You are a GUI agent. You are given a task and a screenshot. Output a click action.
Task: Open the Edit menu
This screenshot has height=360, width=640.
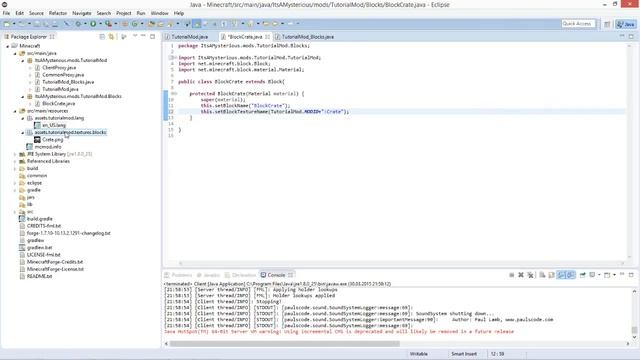coord(19,13)
